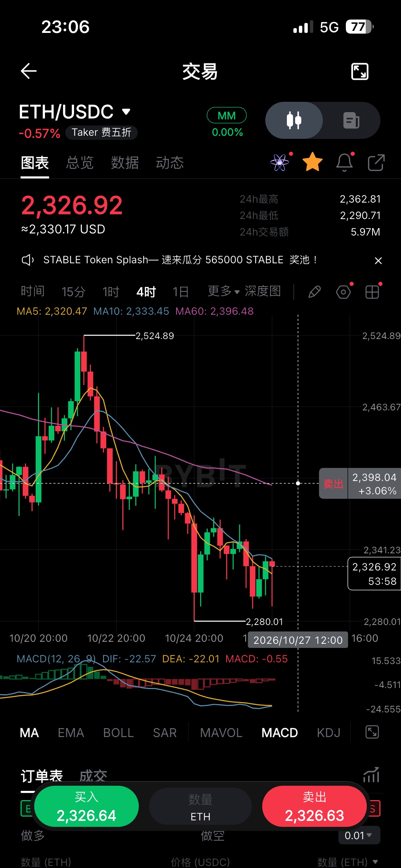The width and height of the screenshot is (401, 868).
Task: Select the 1时 timeframe
Action: click(x=111, y=292)
